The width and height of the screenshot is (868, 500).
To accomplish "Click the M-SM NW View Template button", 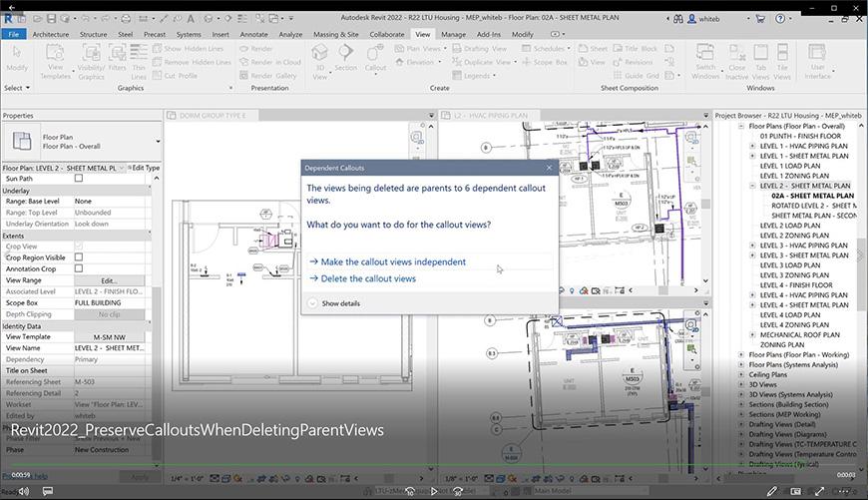I will pyautogui.click(x=109, y=336).
